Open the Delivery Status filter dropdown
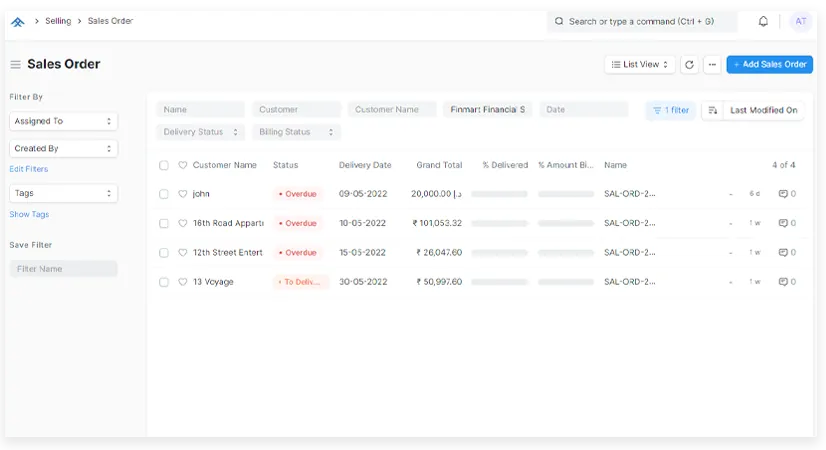 click(x=200, y=132)
